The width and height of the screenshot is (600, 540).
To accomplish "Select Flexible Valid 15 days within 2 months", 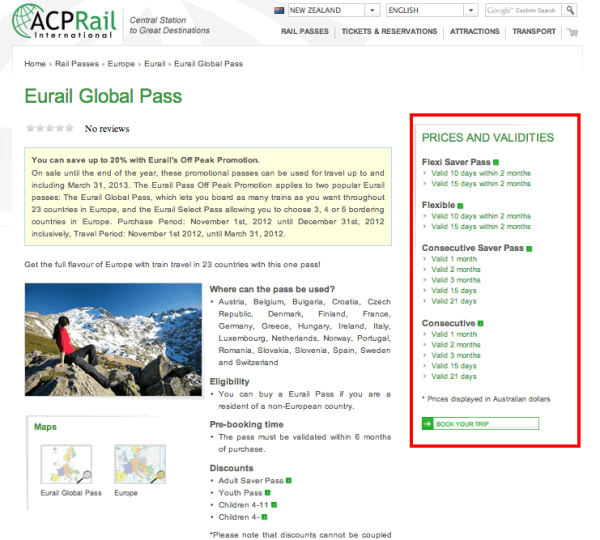I will click(481, 227).
